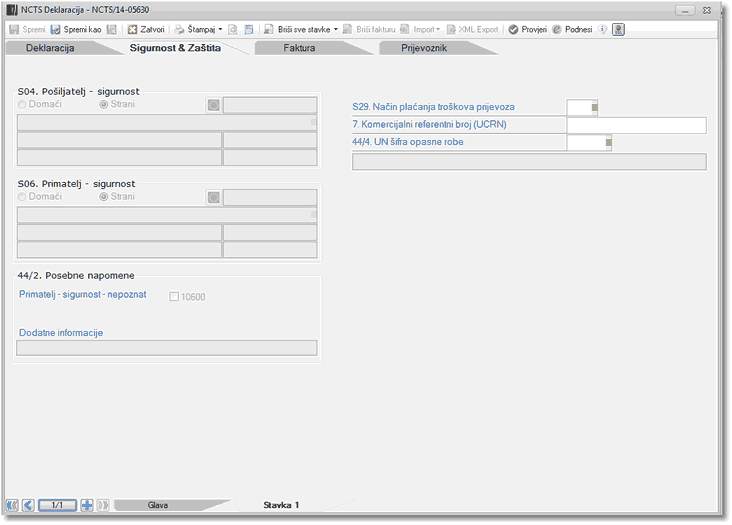Click S04 Pošiljatelj name field
This screenshot has height=525, width=732.
click(x=167, y=123)
